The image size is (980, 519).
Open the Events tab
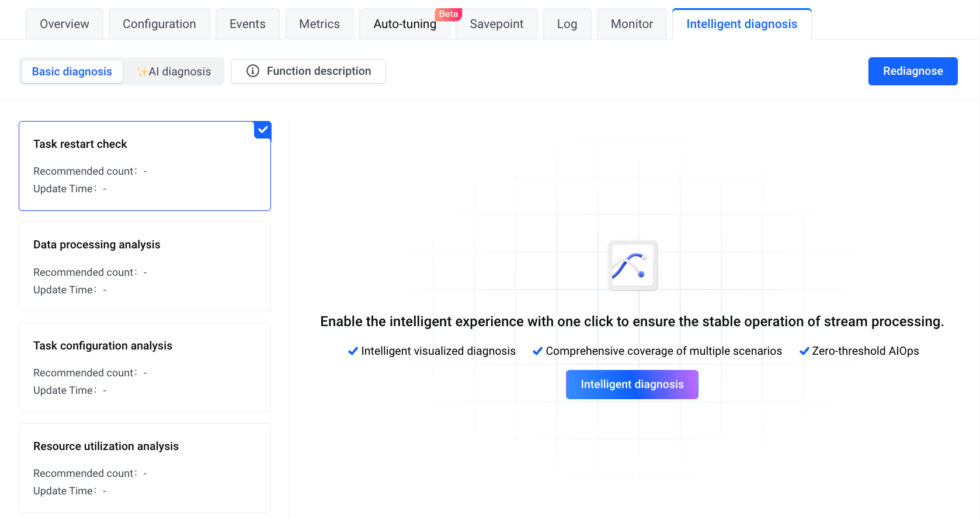248,24
